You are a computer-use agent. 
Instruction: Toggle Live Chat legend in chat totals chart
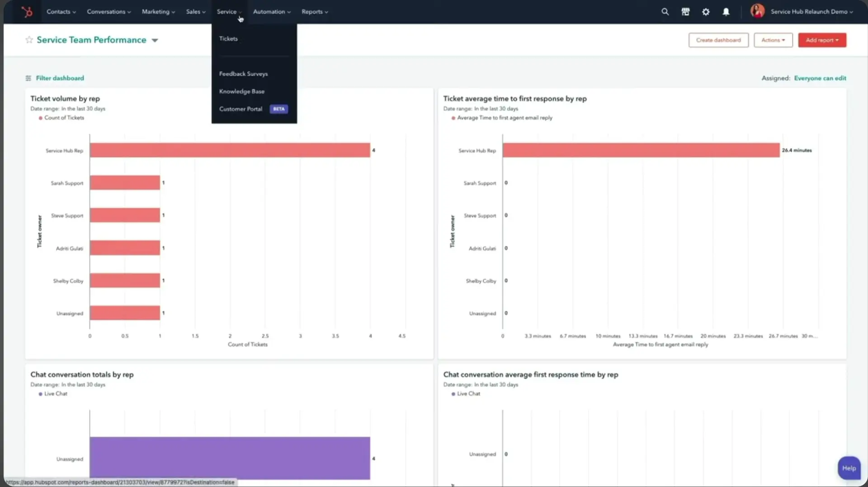[55, 394]
